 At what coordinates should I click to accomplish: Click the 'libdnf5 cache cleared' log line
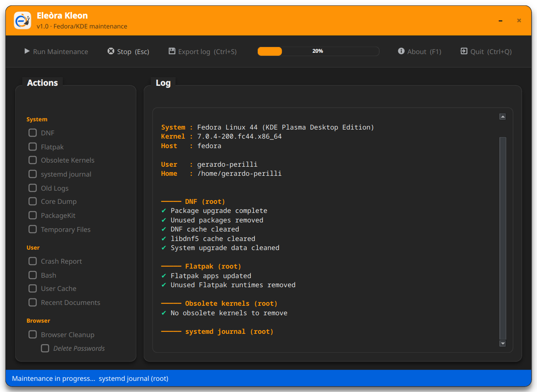click(213, 239)
